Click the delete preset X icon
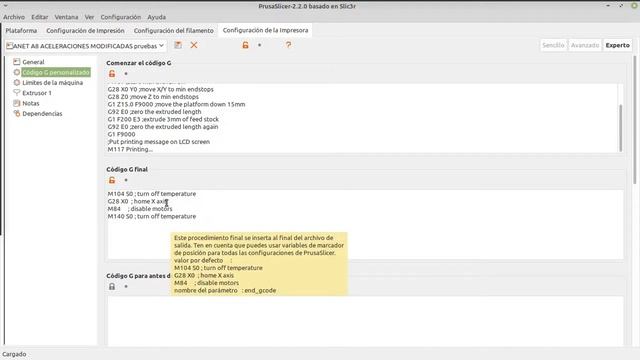 tap(194, 45)
